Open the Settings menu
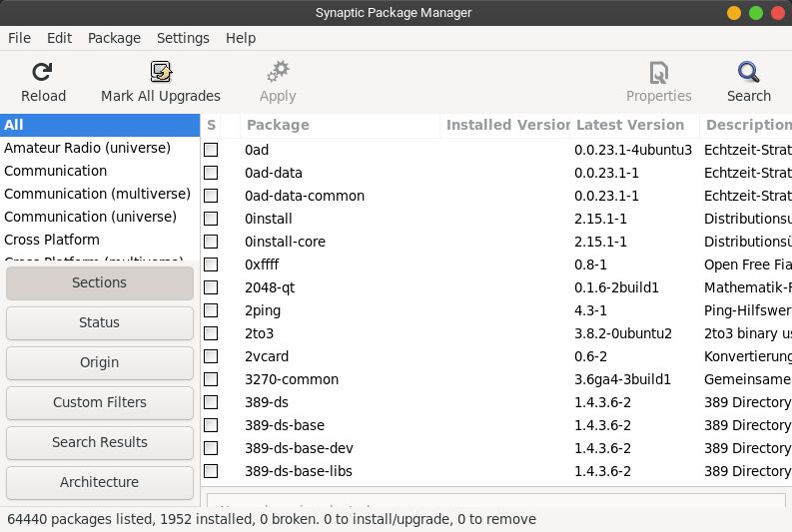The image size is (792, 532). tap(183, 38)
